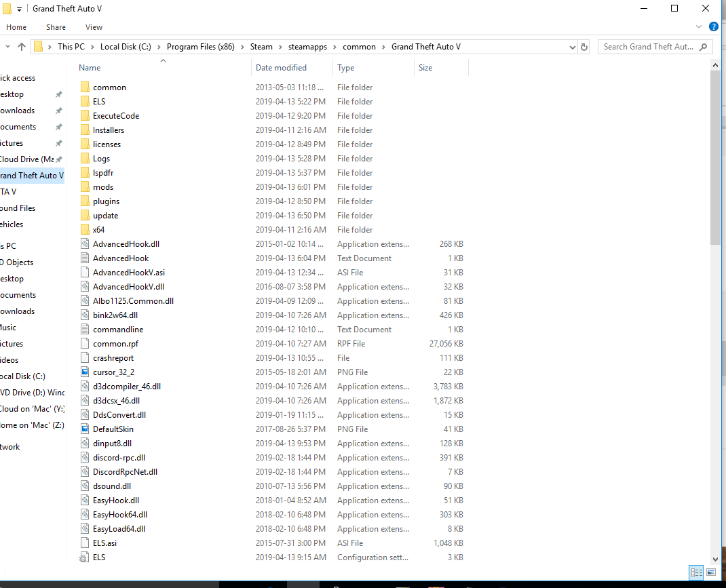This screenshot has width=726, height=588.
Task: Select the d3dcompiler_46.dll file name
Action: pyautogui.click(x=127, y=387)
